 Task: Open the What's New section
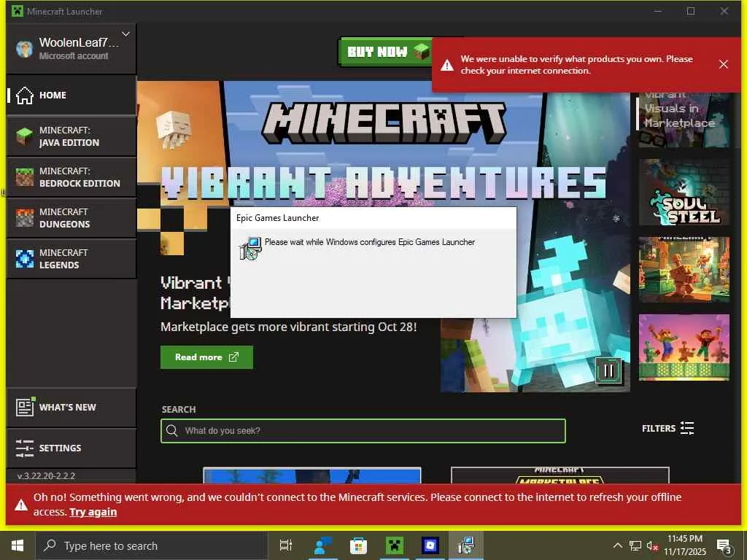pos(71,408)
